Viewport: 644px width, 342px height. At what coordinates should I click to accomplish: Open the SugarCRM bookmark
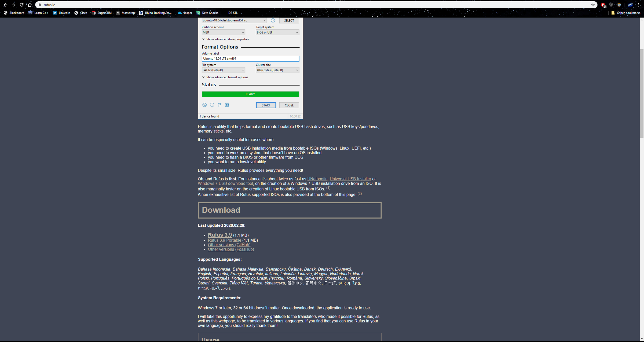click(x=101, y=13)
